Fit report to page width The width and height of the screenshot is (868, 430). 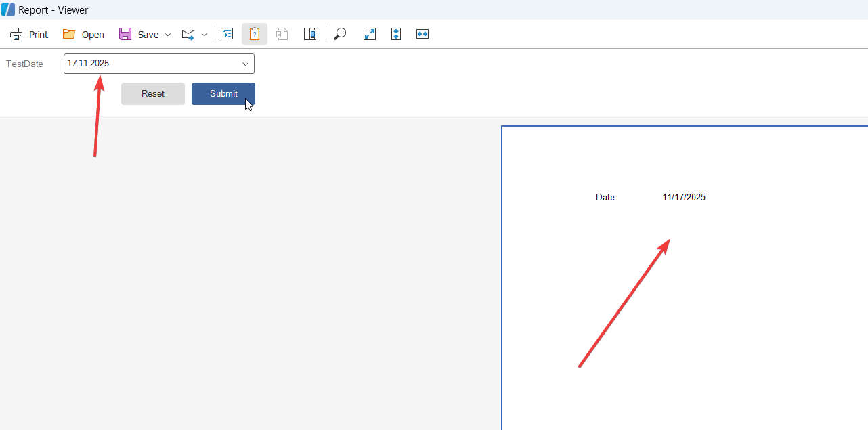pyautogui.click(x=422, y=34)
